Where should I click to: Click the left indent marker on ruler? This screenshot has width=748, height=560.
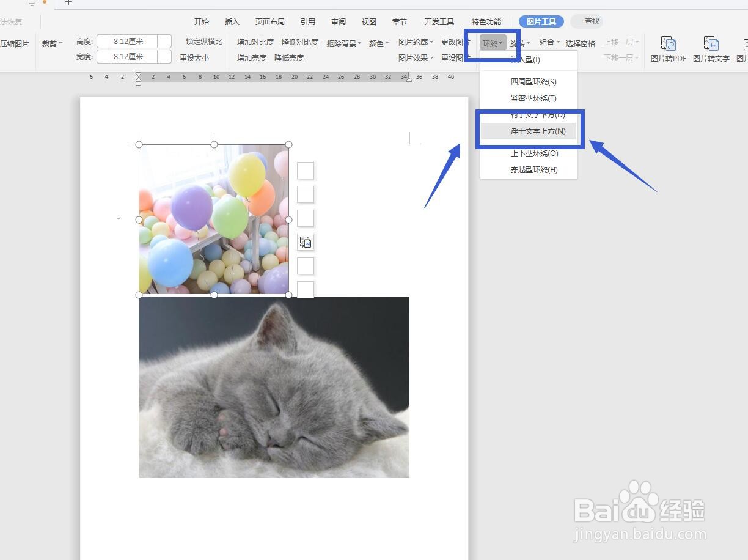coord(138,78)
